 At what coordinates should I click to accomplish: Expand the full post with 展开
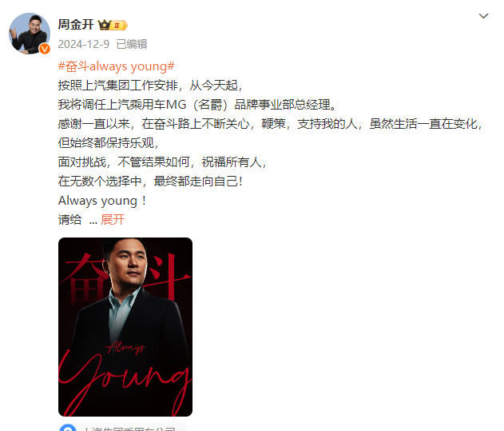click(113, 220)
